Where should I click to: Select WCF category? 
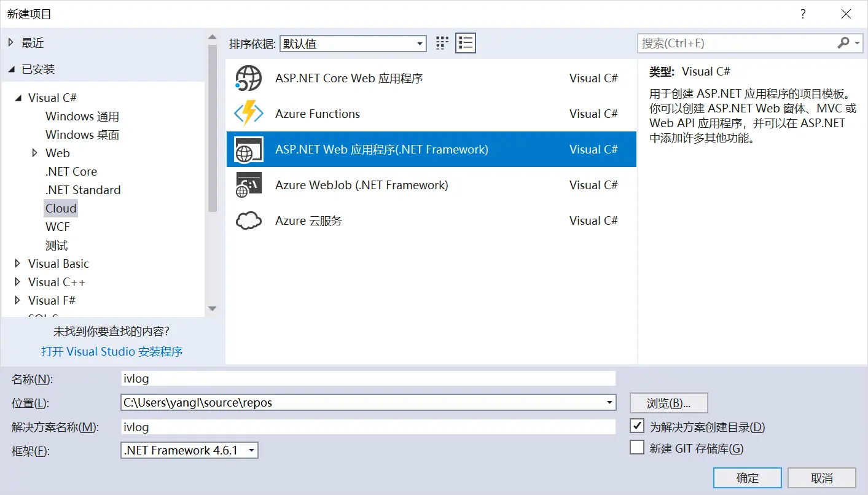coord(58,227)
